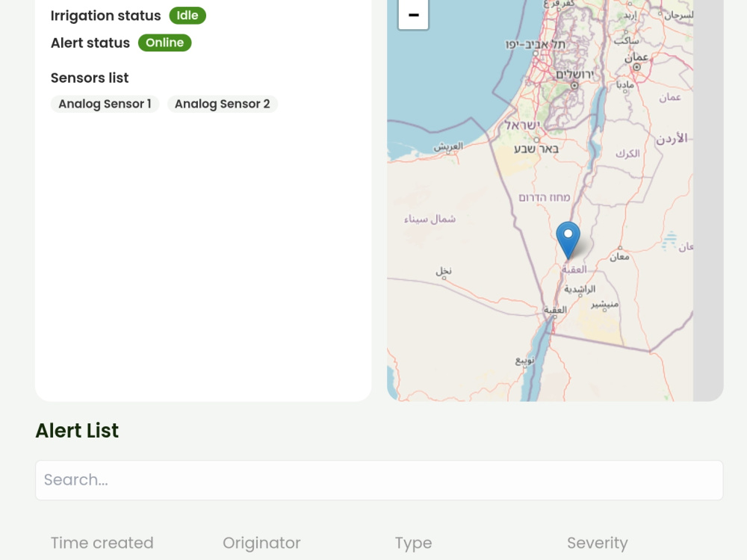
Task: Click the نويبع town label on map
Action: [524, 361]
